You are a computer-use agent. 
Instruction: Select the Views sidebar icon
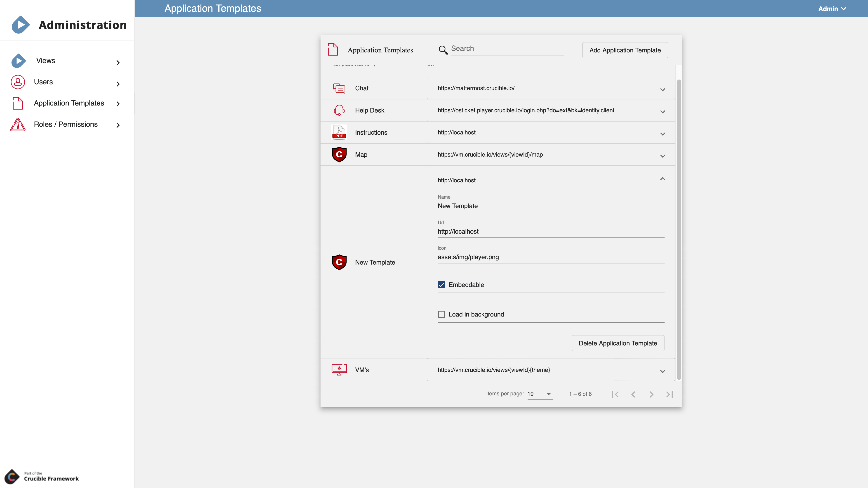[x=18, y=61]
